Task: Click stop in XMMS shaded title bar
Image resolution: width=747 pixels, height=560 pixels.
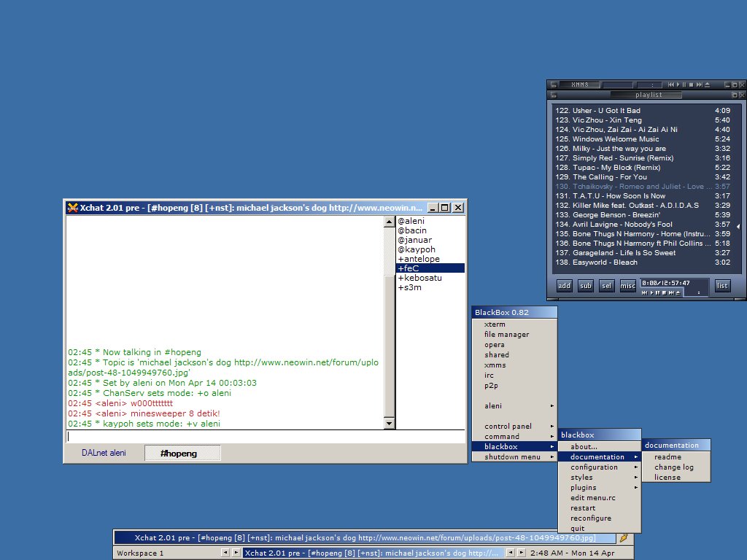Action: click(x=692, y=85)
